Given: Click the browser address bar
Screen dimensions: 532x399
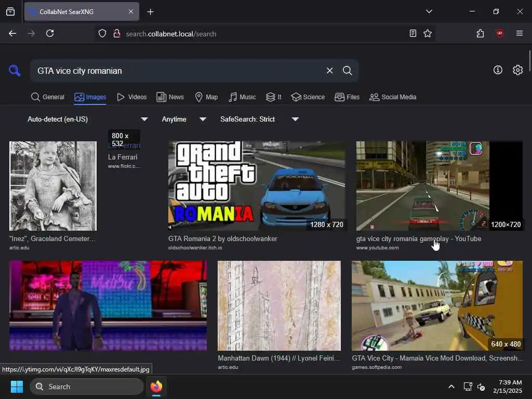Looking at the screenshot, I should [264, 34].
